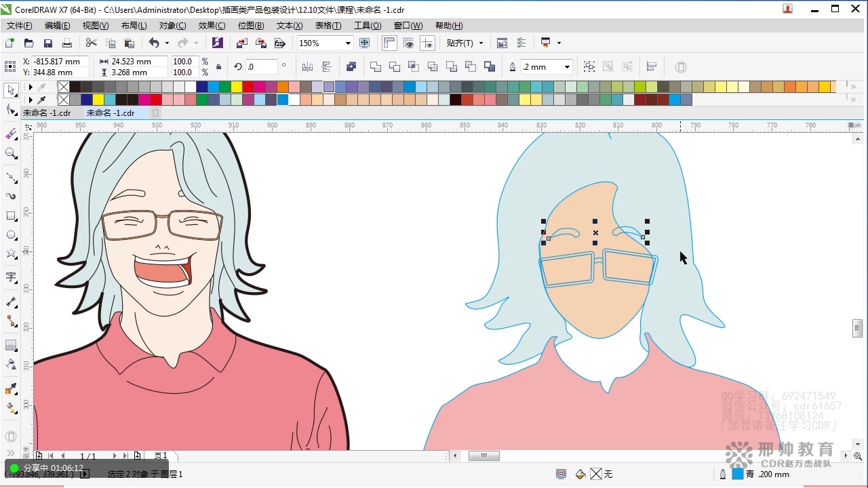Apply the Weld command on the property bar
The width and height of the screenshot is (868, 488).
pos(376,66)
